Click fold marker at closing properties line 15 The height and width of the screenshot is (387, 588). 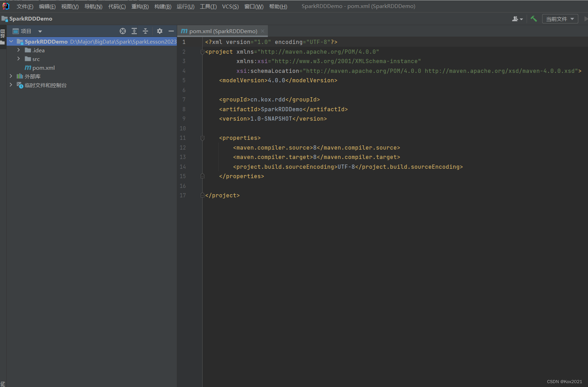202,176
